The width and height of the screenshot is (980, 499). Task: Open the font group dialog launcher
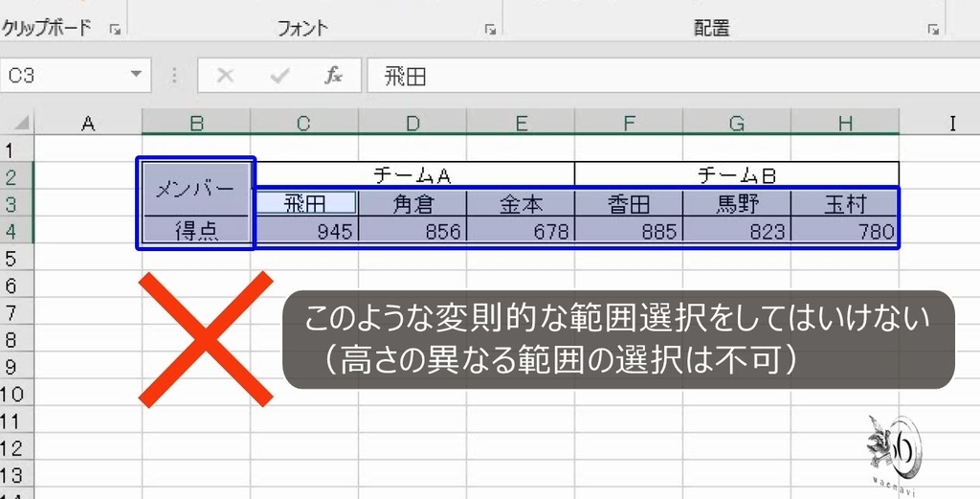pyautogui.click(x=491, y=29)
